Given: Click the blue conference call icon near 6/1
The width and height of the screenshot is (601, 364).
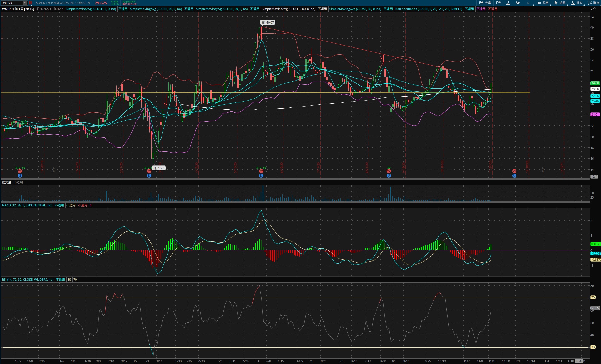Looking at the screenshot, I should point(261,175).
